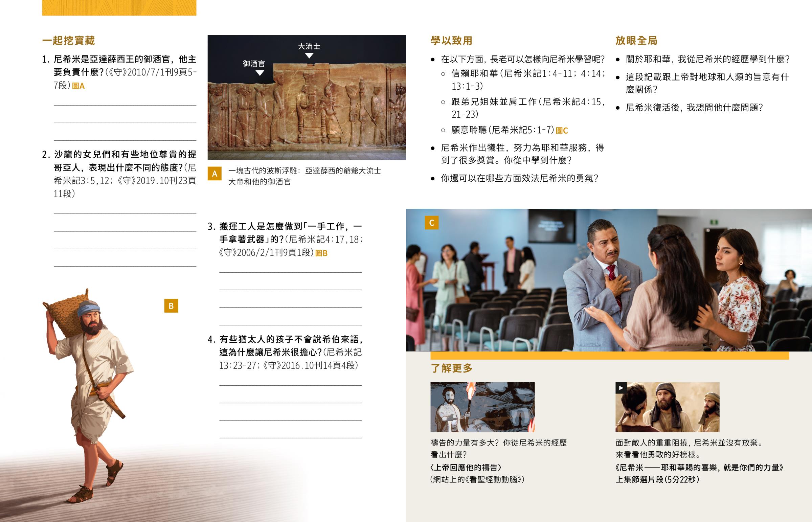Click the 學以致用 section heading
The width and height of the screenshot is (812, 522).
[451, 41]
